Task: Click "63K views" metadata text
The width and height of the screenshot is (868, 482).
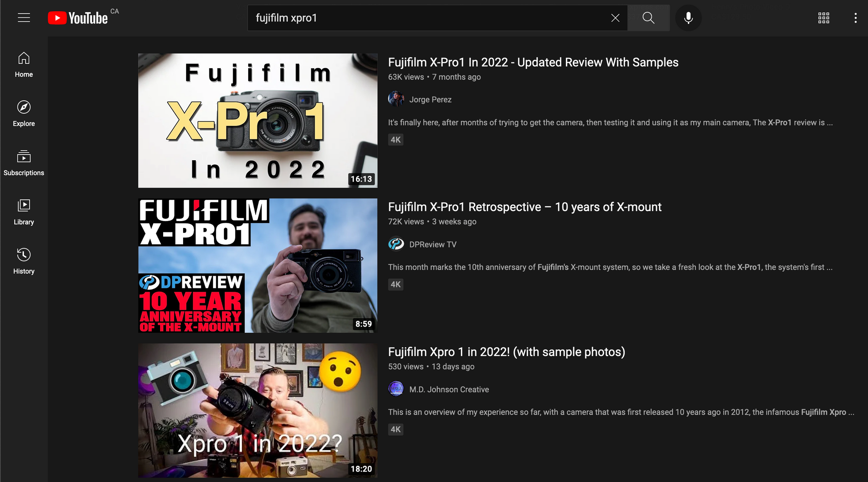Action: 406,77
